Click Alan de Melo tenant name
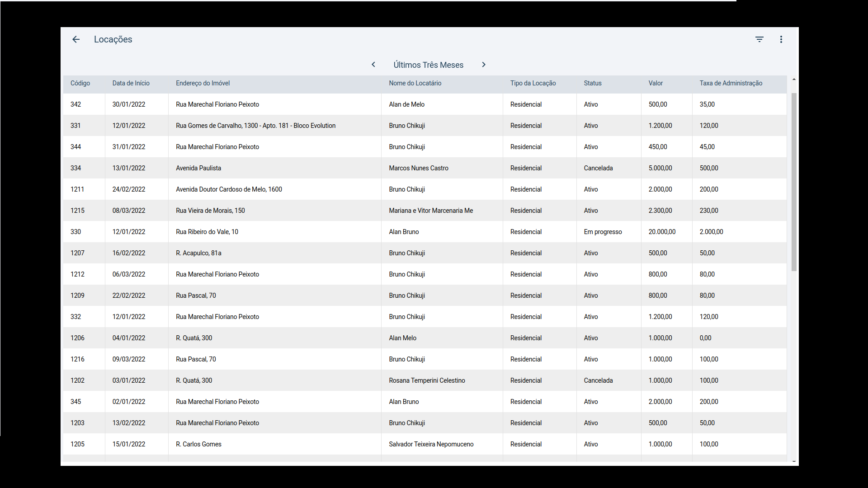 pos(406,104)
